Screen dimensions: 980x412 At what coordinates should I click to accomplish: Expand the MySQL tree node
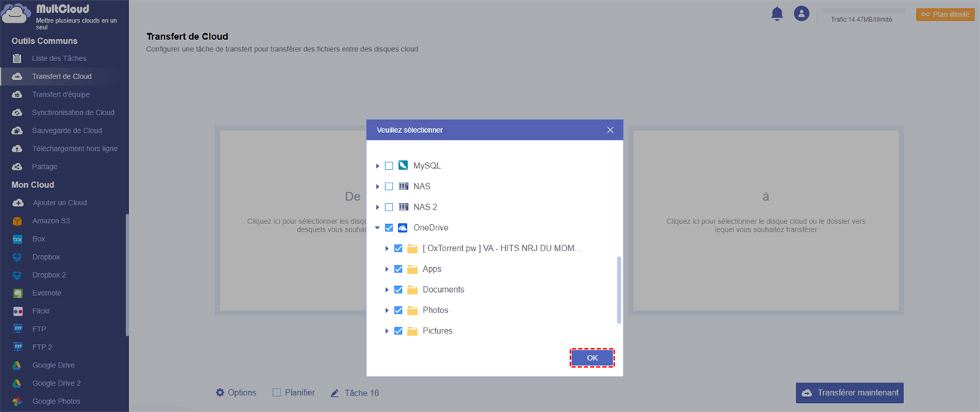378,166
